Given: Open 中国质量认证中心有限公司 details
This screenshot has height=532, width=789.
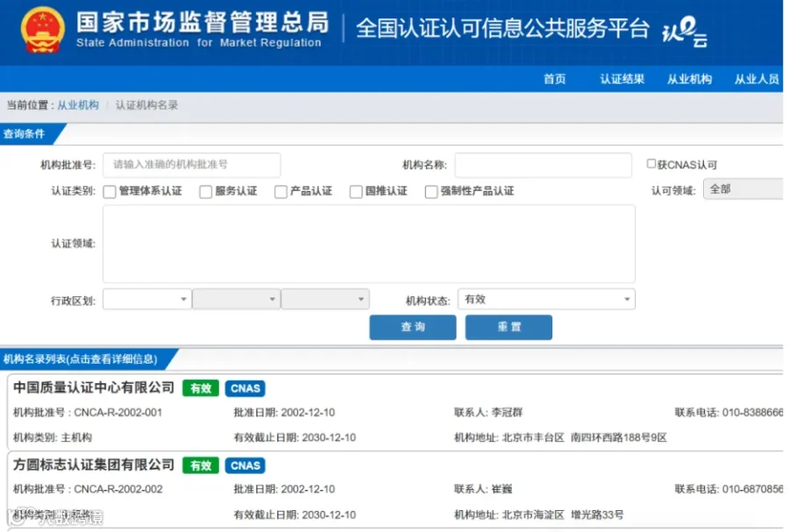Looking at the screenshot, I should (x=94, y=387).
